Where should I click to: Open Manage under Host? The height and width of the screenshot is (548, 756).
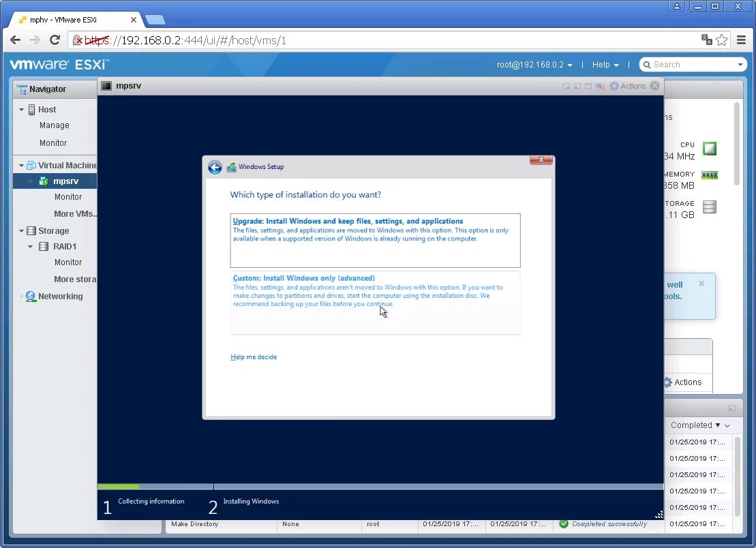tap(55, 125)
